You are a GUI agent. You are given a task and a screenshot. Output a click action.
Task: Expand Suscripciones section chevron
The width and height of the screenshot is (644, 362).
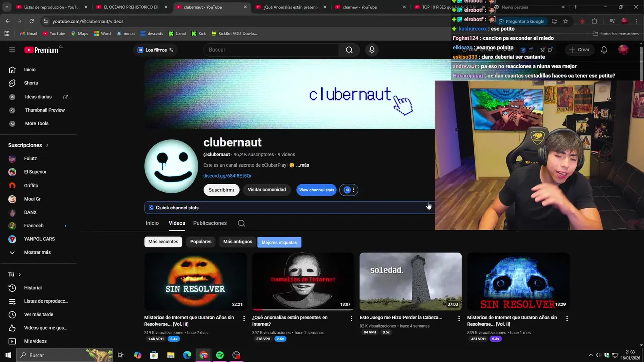(47, 145)
